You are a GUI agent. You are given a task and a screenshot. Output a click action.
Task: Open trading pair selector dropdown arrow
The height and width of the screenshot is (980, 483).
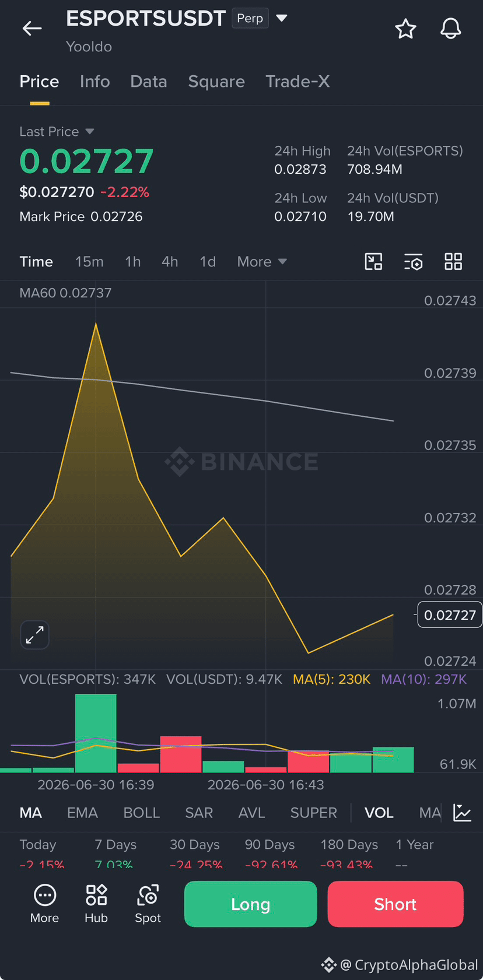coord(281,19)
